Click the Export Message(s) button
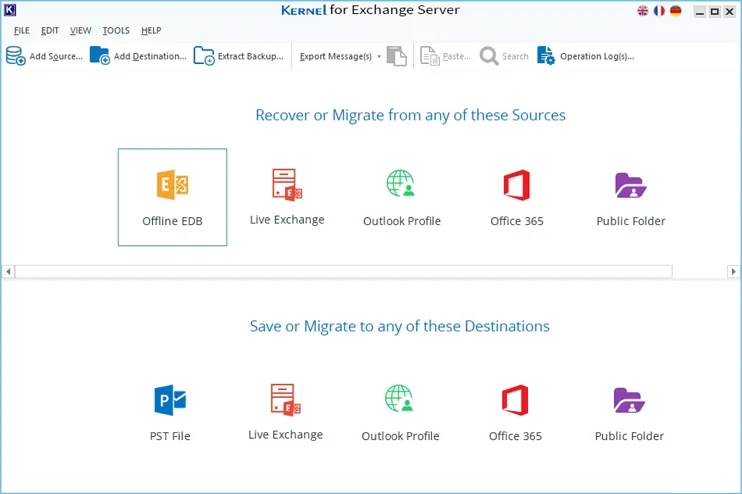 pyautogui.click(x=336, y=56)
